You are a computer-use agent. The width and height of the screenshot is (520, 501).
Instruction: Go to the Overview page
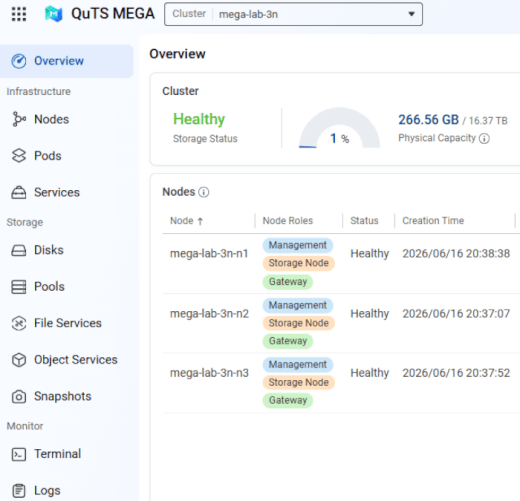(x=67, y=61)
